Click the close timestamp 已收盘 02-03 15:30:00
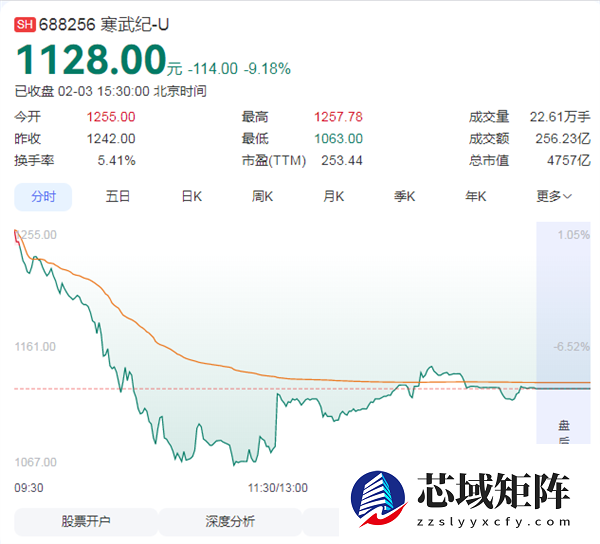Screen dimensions: 600x544 point(82,91)
